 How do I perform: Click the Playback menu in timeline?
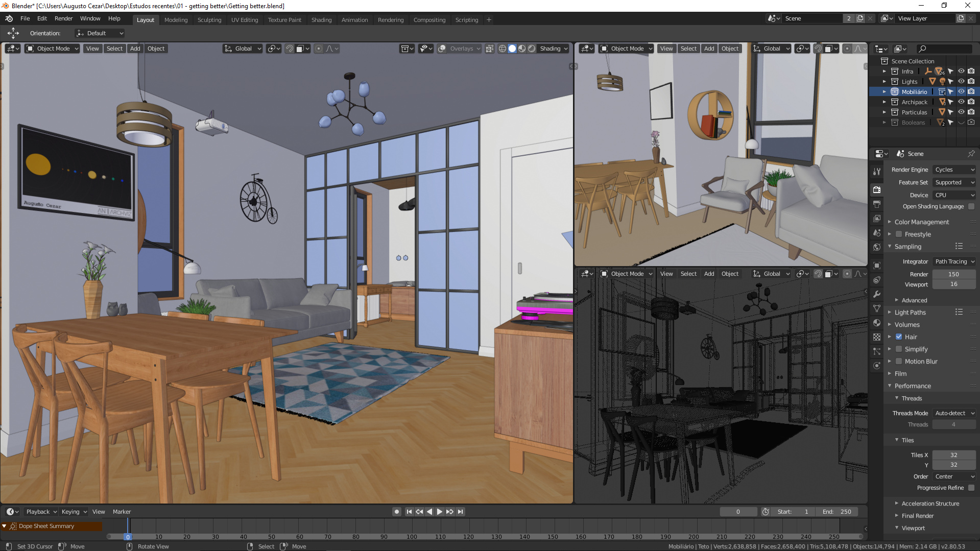click(40, 511)
